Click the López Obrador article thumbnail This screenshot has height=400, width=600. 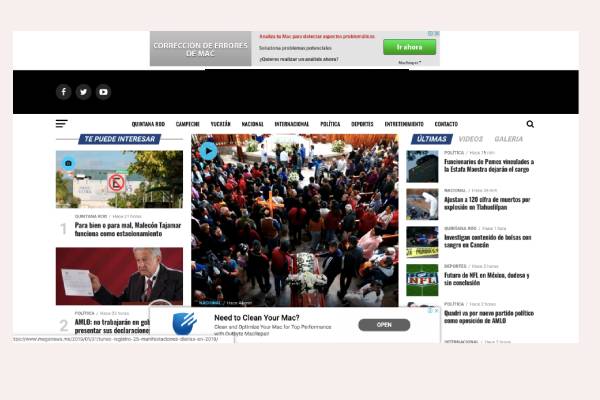(119, 276)
